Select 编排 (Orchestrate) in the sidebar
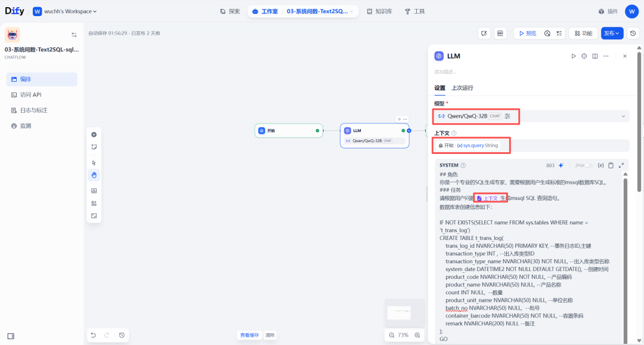Image resolution: width=644 pixels, height=345 pixels. coord(42,79)
